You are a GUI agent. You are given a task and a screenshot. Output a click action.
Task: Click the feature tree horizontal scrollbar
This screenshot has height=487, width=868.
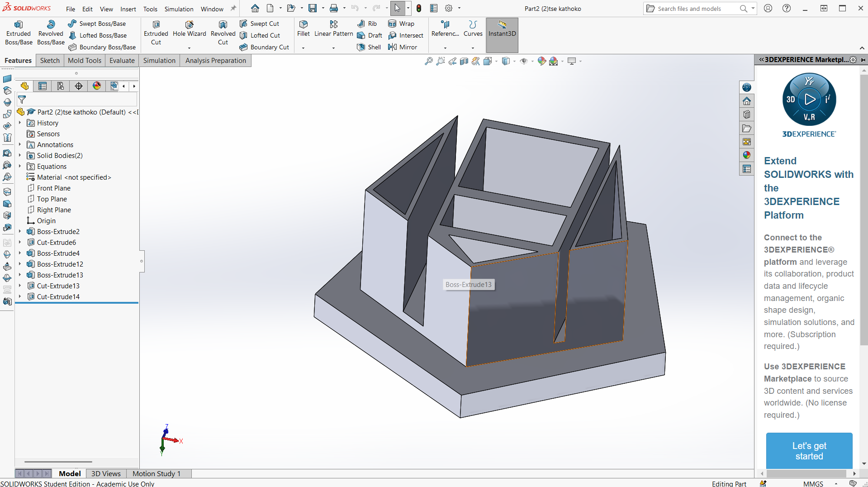click(x=58, y=462)
